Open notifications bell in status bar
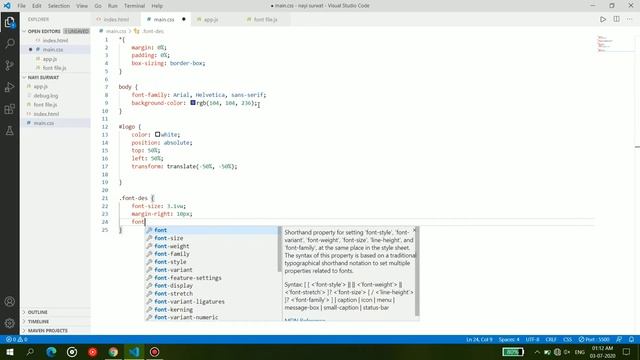This screenshot has width=640, height=360. point(631,339)
